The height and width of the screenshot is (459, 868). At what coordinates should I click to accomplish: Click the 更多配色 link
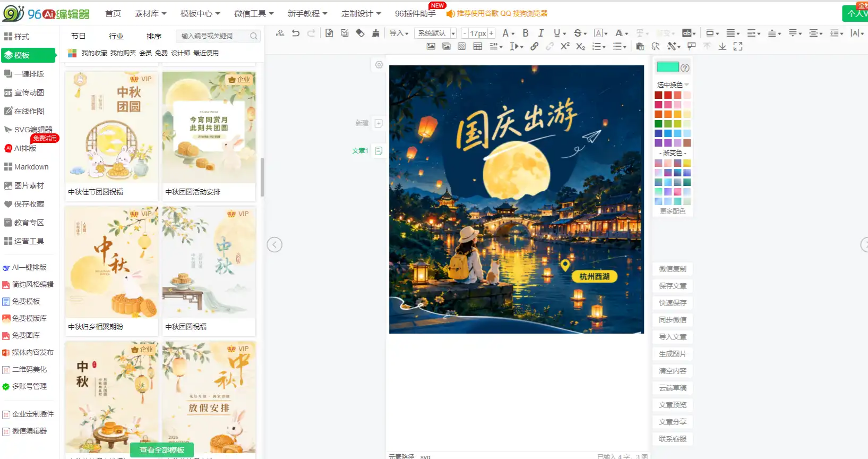[673, 211]
